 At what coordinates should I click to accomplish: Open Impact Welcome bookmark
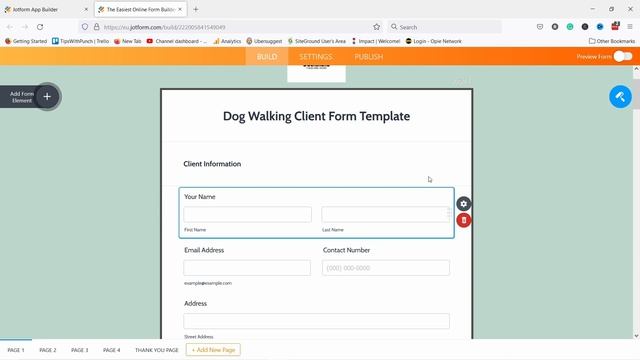376,41
